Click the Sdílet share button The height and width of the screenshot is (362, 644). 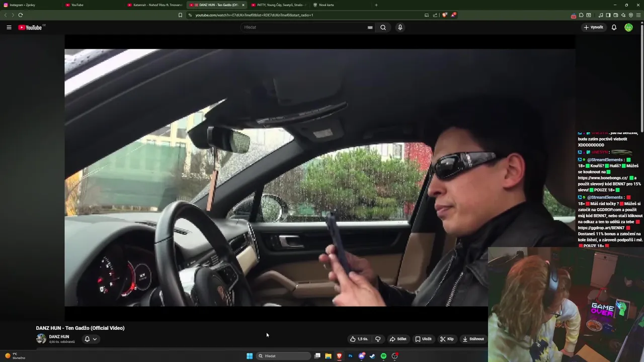pos(398,339)
